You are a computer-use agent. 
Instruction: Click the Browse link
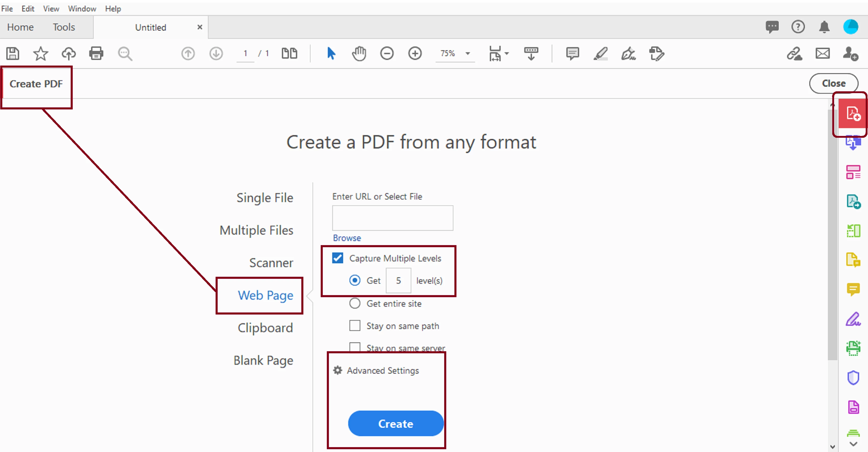coord(347,238)
